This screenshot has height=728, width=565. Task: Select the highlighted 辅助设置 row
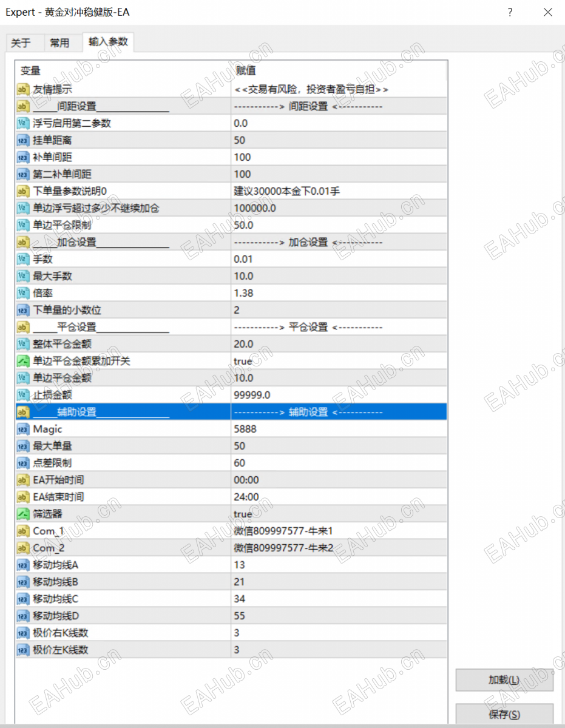pyautogui.click(x=231, y=412)
